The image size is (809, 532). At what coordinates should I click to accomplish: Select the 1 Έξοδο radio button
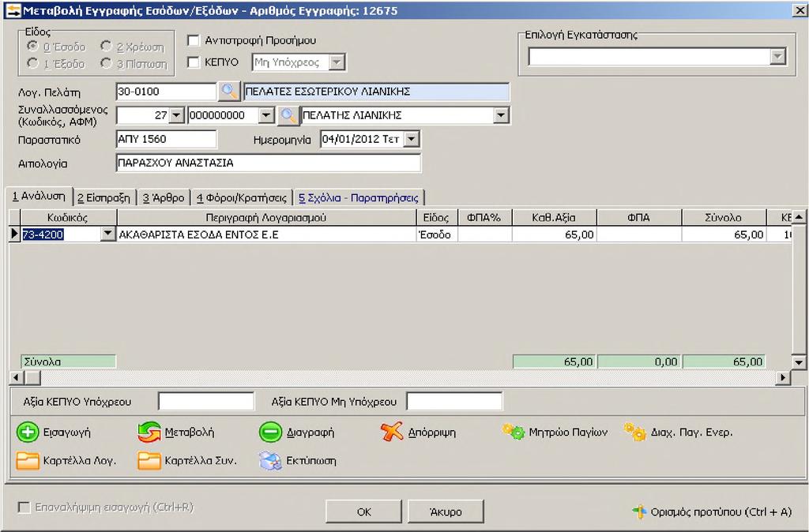[33, 63]
